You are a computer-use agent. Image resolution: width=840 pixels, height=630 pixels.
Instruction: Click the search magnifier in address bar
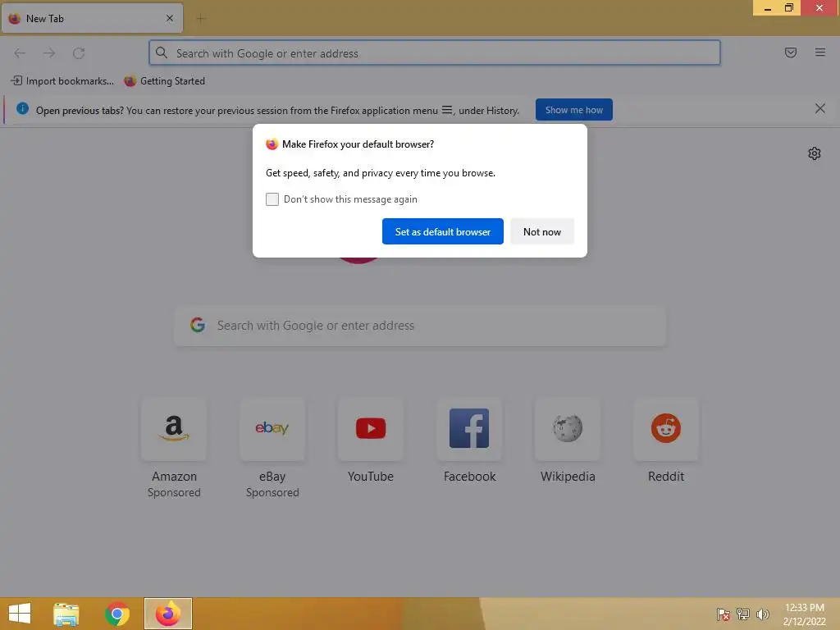coord(162,52)
